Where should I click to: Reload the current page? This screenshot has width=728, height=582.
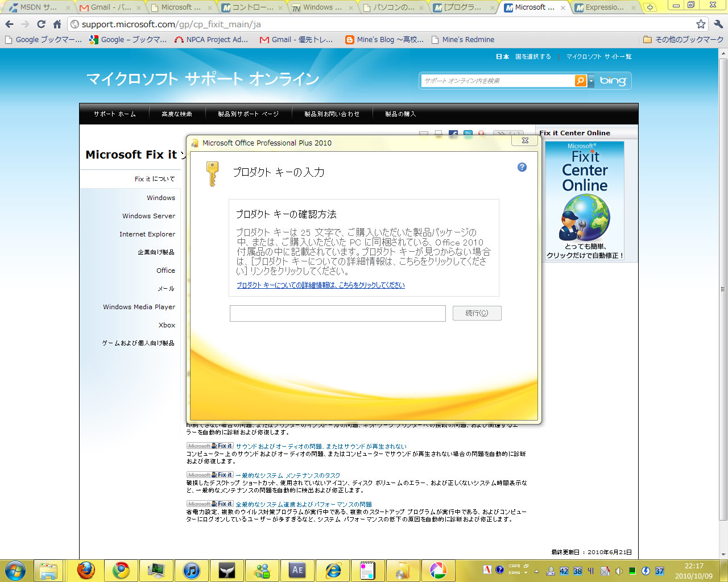[41, 24]
